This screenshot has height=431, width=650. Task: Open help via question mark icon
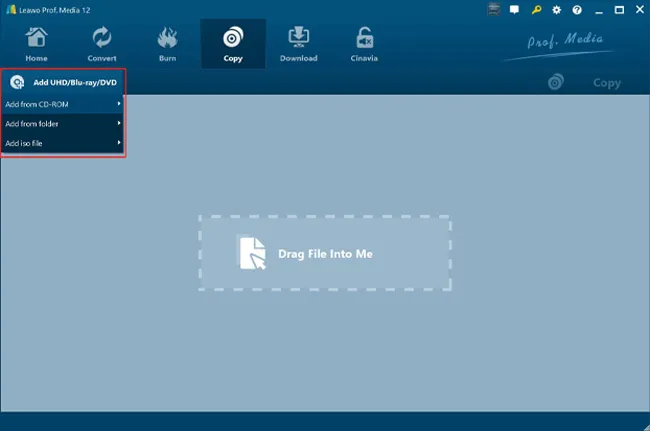[576, 9]
